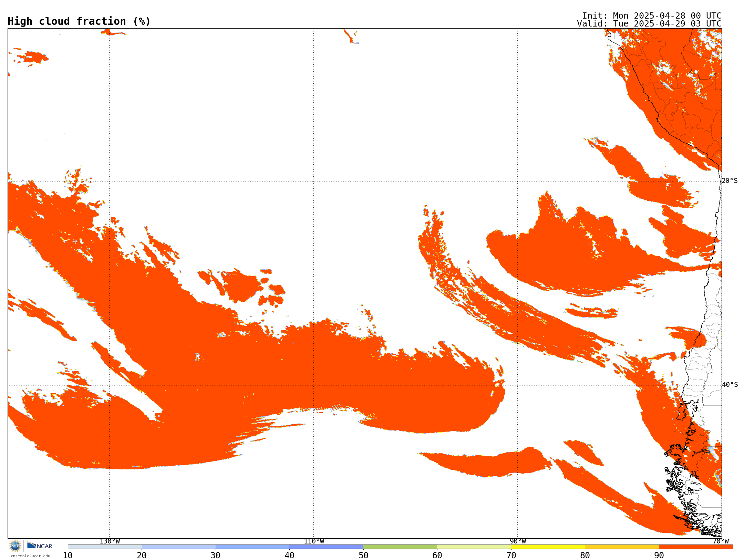This screenshot has height=560, width=744.
Task: Select the 'Init: Mon 2025-04-28 00 UTC' text
Action: (x=652, y=16)
